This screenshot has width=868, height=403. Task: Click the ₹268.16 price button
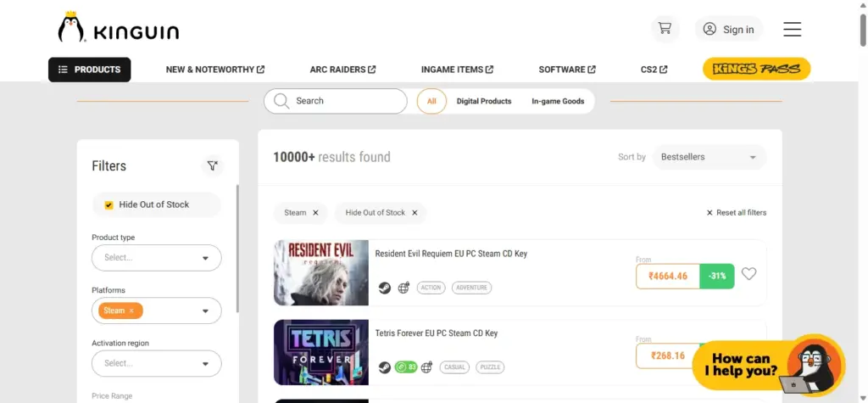pyautogui.click(x=668, y=355)
